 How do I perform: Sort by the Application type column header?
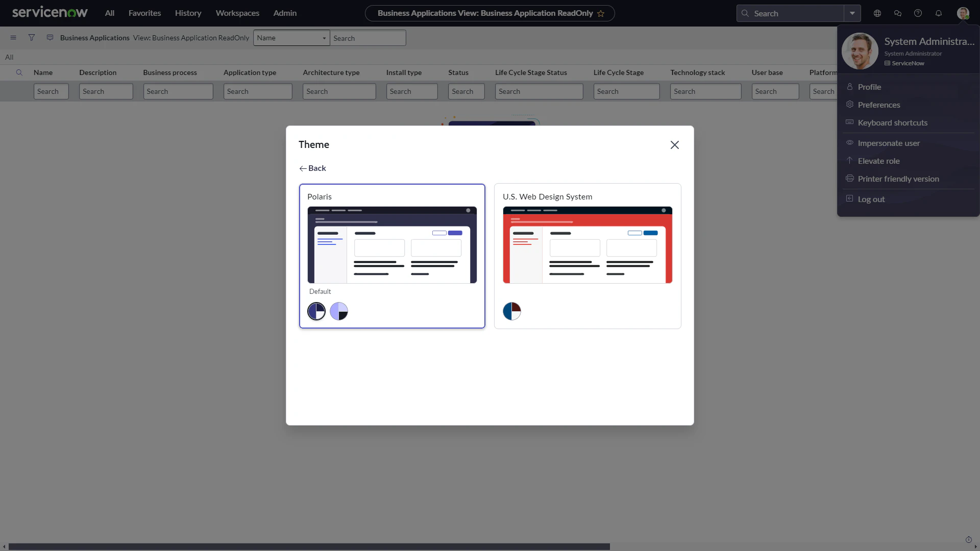(x=250, y=72)
